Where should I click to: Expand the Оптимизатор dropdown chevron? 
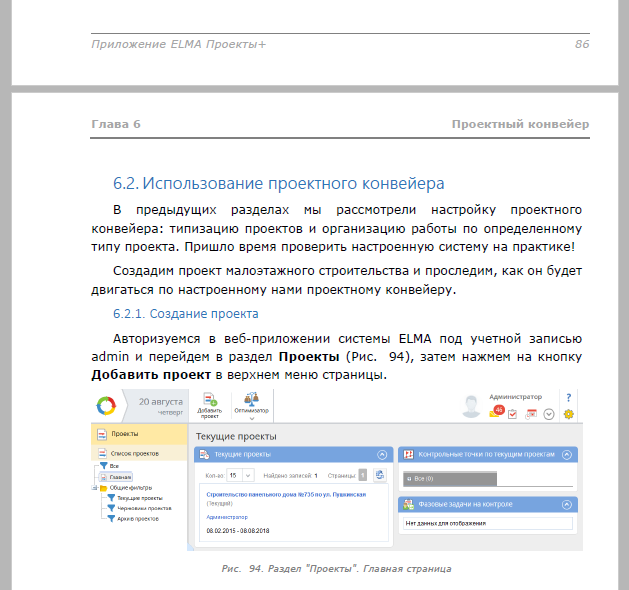point(252,418)
